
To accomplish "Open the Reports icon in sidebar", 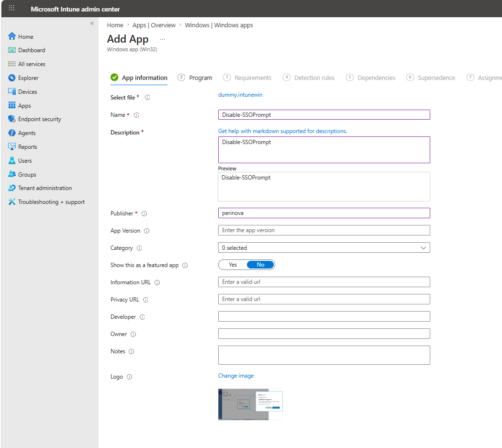I will tap(12, 146).
